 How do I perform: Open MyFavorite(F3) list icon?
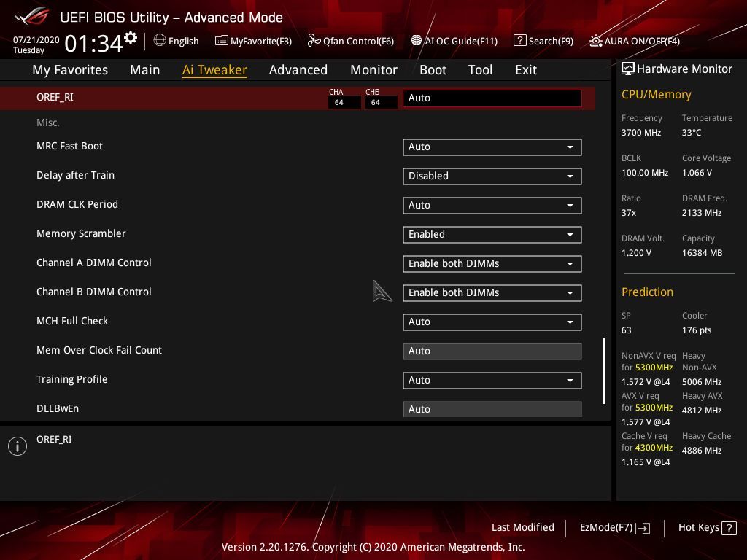coord(222,41)
